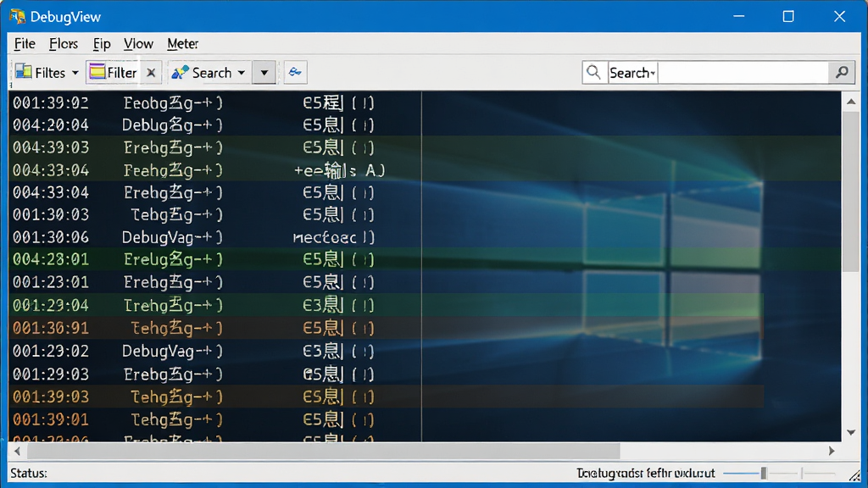The image size is (868, 488).
Task: Click the search submit magnifier icon
Action: pyautogui.click(x=842, y=72)
